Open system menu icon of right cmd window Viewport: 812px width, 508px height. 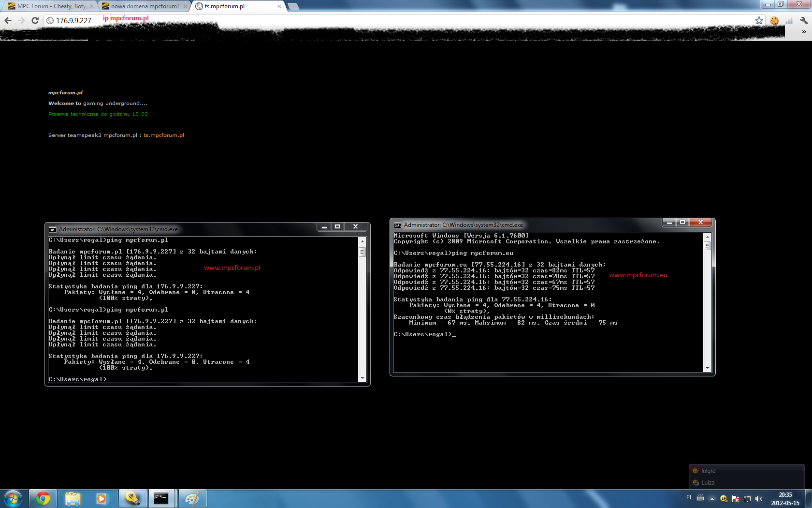(398, 225)
